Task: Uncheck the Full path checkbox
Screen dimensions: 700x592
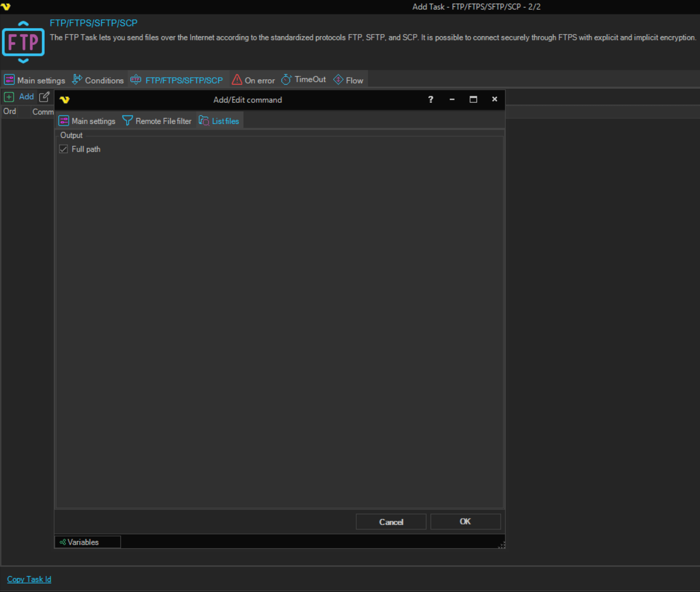Action: (64, 149)
